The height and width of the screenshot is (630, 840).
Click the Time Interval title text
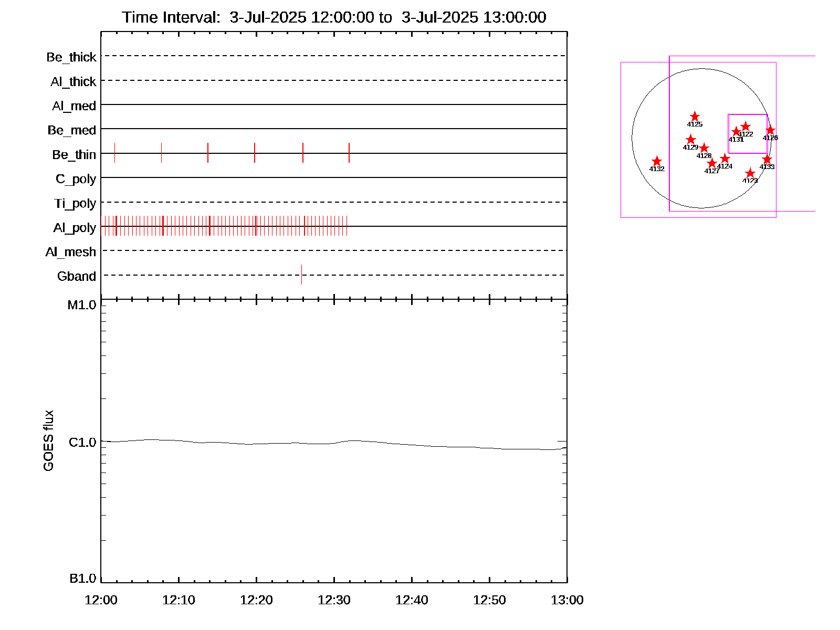pyautogui.click(x=334, y=17)
